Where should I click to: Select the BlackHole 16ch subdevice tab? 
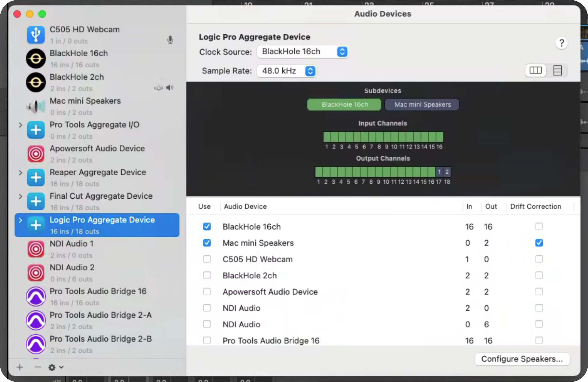(x=344, y=104)
